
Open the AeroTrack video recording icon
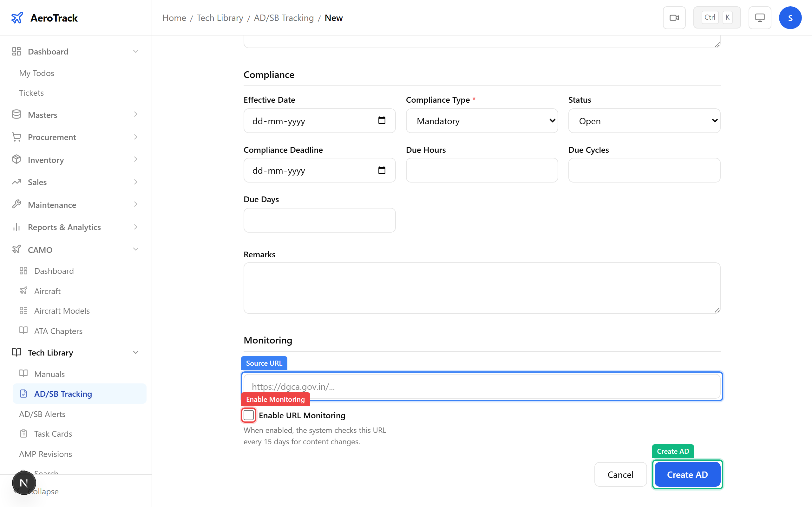[x=674, y=17]
